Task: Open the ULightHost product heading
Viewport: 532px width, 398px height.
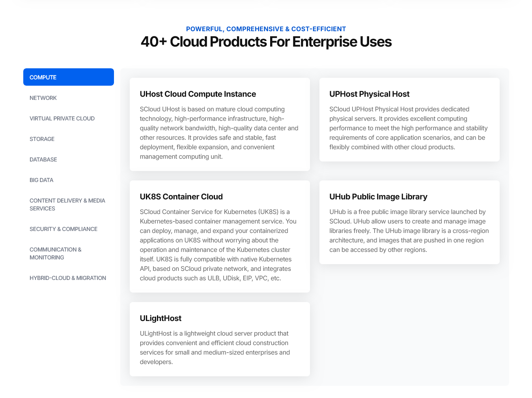Action: pos(161,318)
